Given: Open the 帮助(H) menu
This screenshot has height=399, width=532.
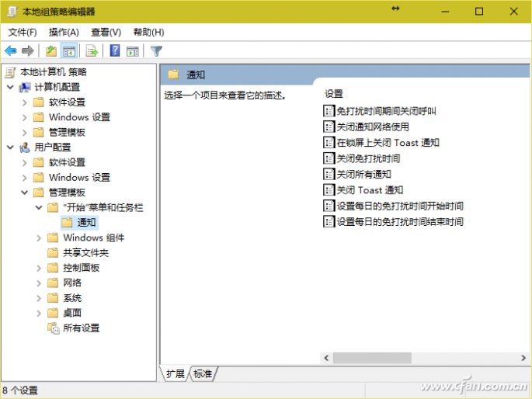Looking at the screenshot, I should [x=148, y=32].
